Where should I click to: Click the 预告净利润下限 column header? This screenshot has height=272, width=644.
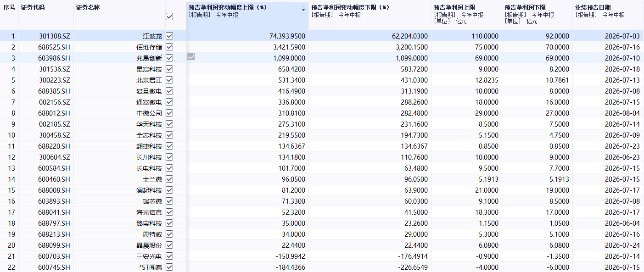pos(525,8)
